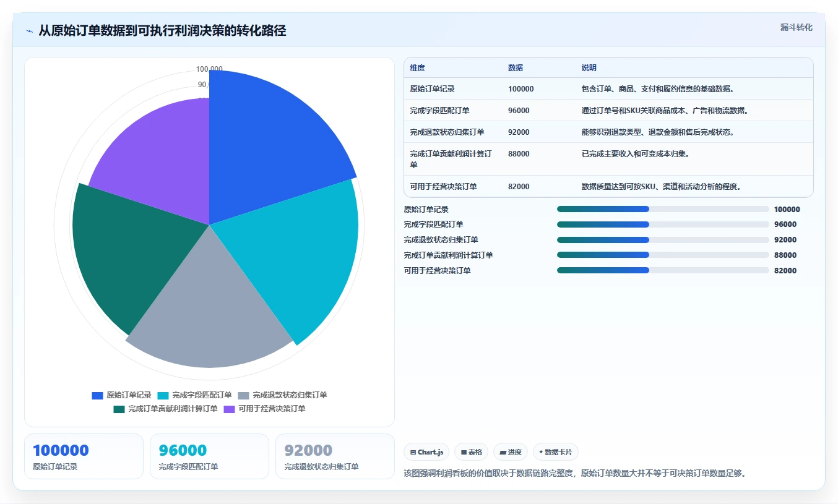
Task: Click the 可用于经营决策订单 progress bar
Action: pyautogui.click(x=663, y=270)
